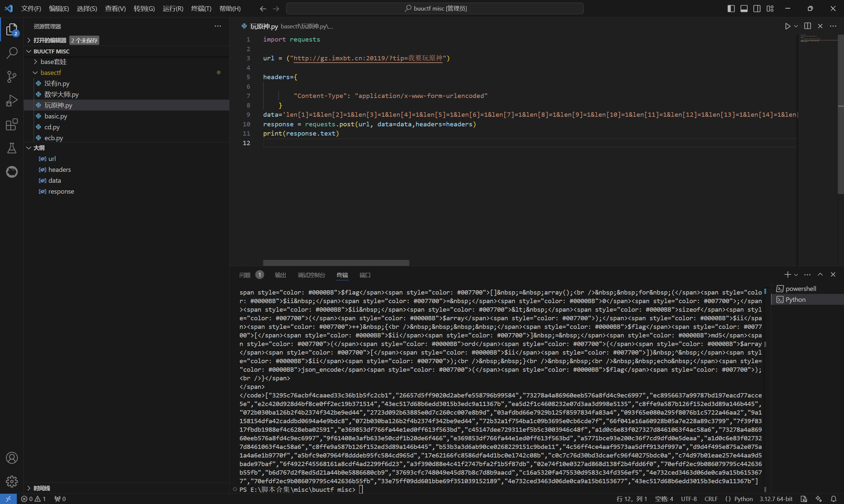Switch to the 输出 panel tab
This screenshot has width=844, height=504.
coord(280,275)
